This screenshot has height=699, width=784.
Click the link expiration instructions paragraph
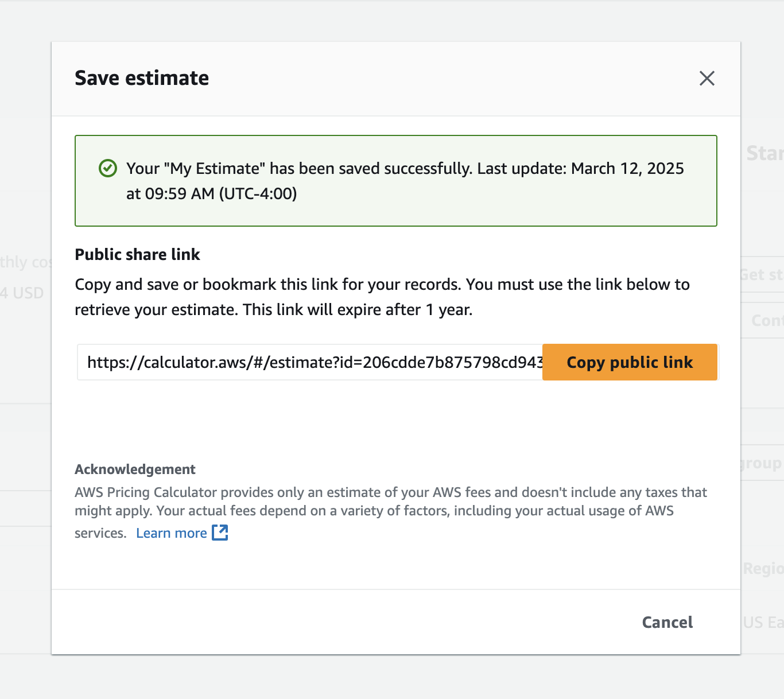pyautogui.click(x=382, y=297)
